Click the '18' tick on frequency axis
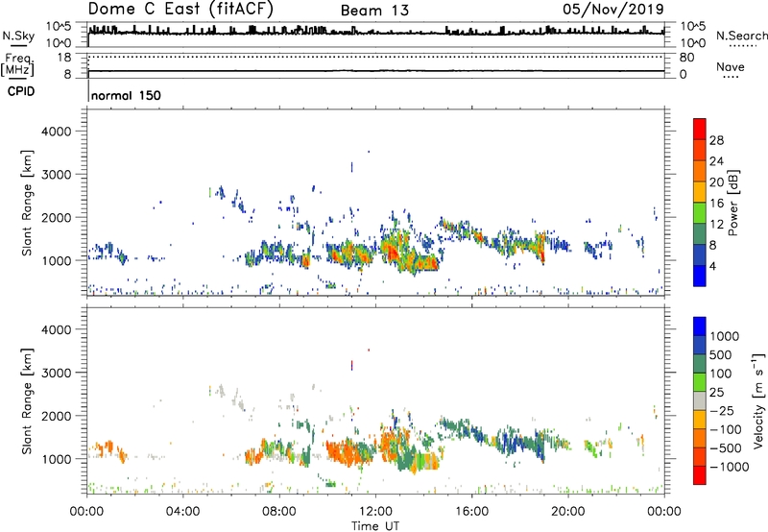 point(64,58)
